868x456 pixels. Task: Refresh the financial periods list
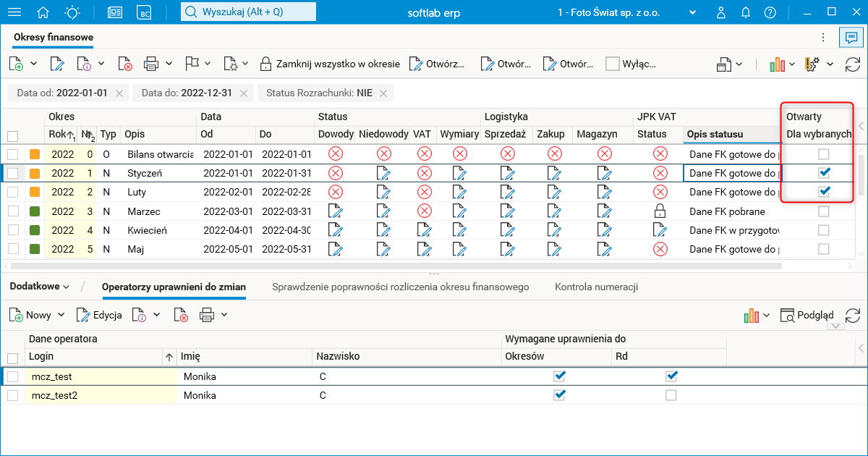coord(853,64)
